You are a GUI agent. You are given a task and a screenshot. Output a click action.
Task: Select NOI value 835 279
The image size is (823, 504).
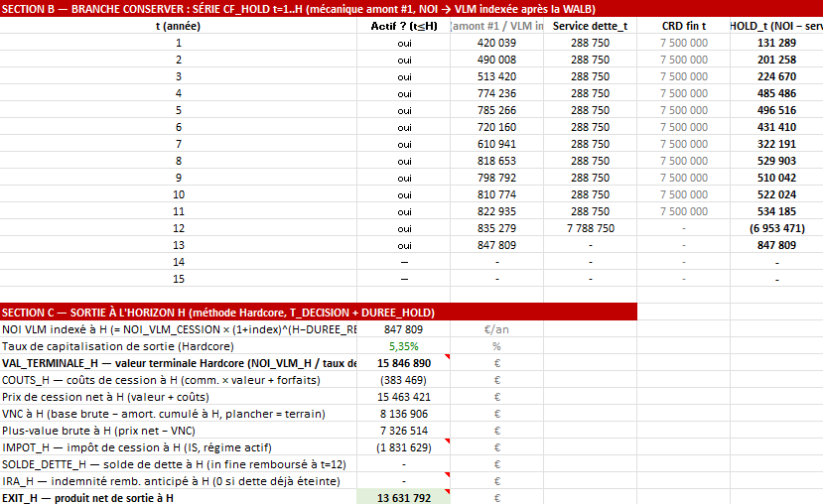[496, 228]
